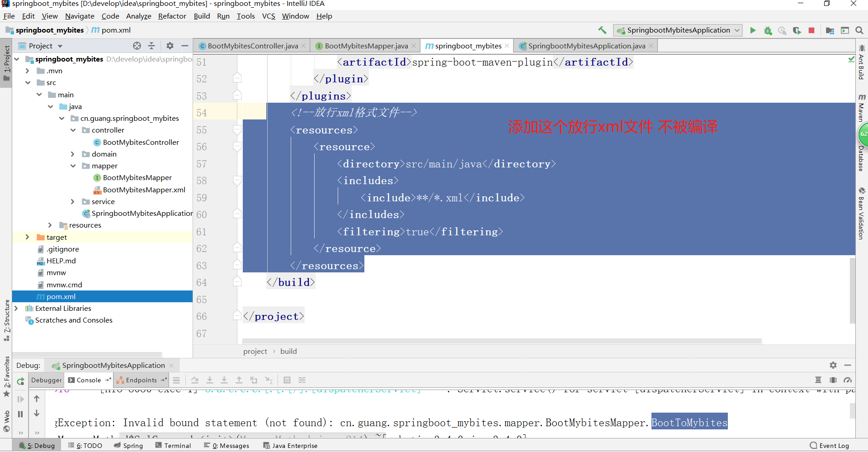This screenshot has width=868, height=452.
Task: Switch to BootMybitesController.java tab
Action: 253,46
